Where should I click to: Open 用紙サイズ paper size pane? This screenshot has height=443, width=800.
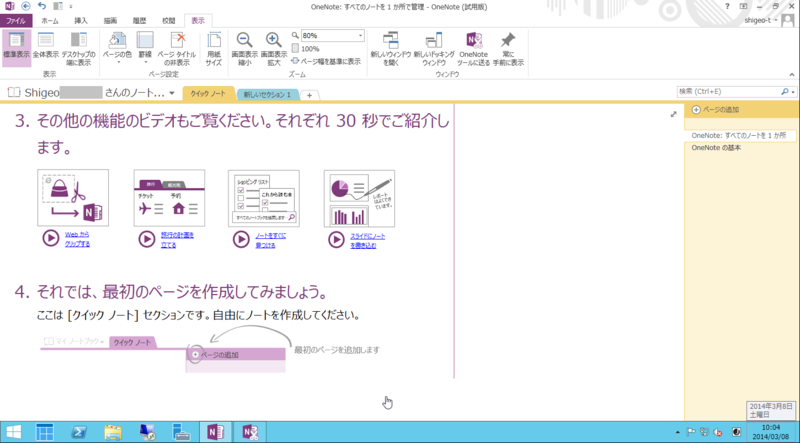pyautogui.click(x=214, y=48)
